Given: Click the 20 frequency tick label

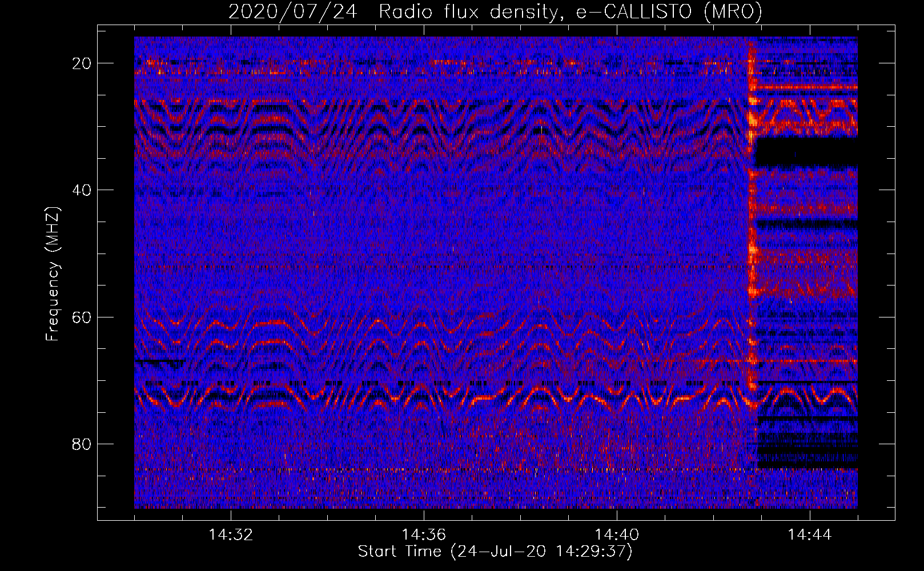Looking at the screenshot, I should 82,63.
